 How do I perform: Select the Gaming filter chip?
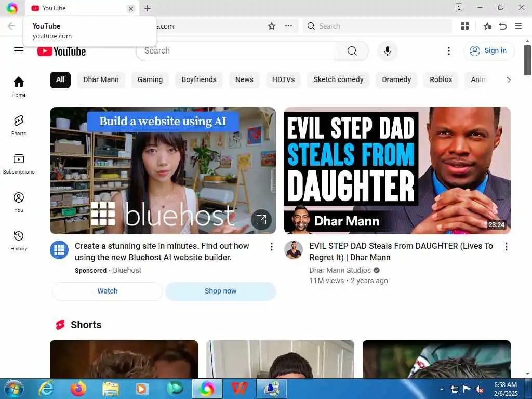(150, 79)
